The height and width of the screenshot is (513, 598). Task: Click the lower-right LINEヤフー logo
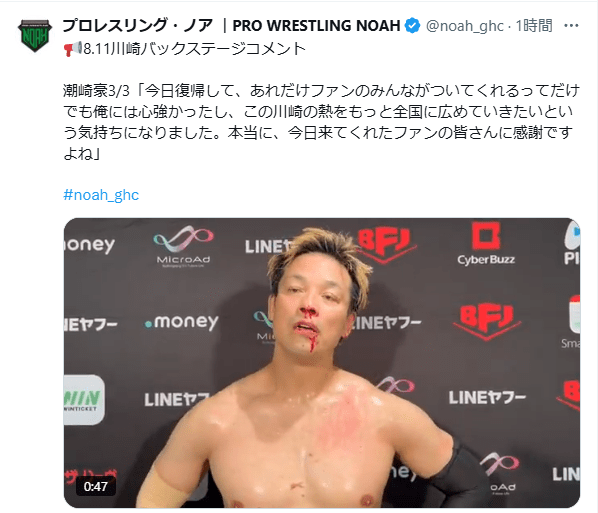click(487, 398)
